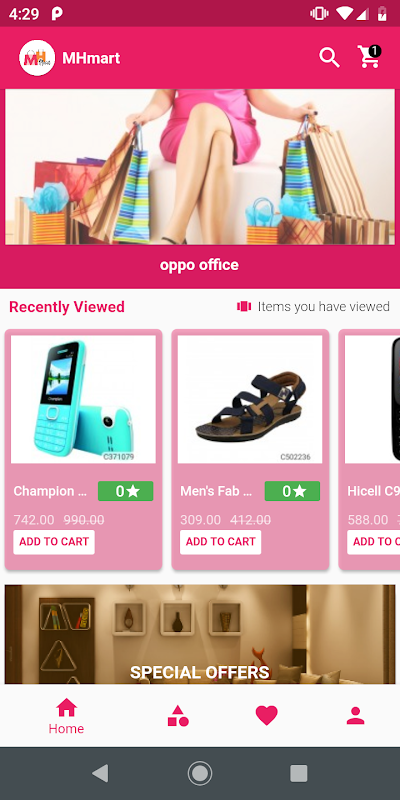
Task: Add Men's Fab sandal to cart
Action: [x=220, y=542]
